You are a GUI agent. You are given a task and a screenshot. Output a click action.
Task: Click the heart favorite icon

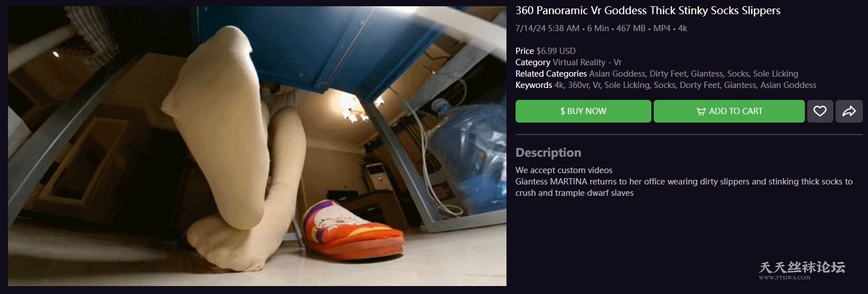820,111
